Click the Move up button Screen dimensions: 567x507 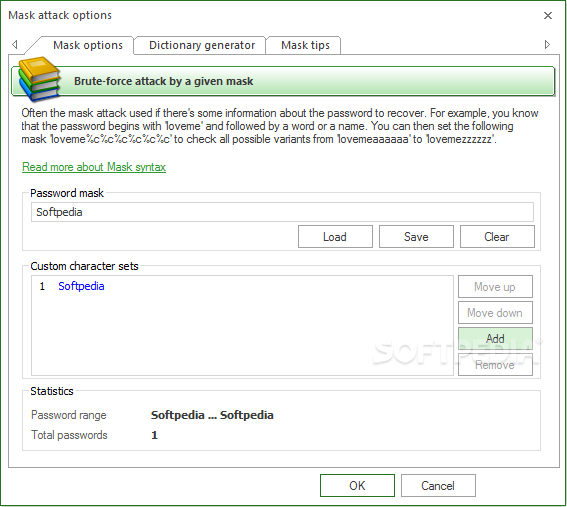click(495, 287)
